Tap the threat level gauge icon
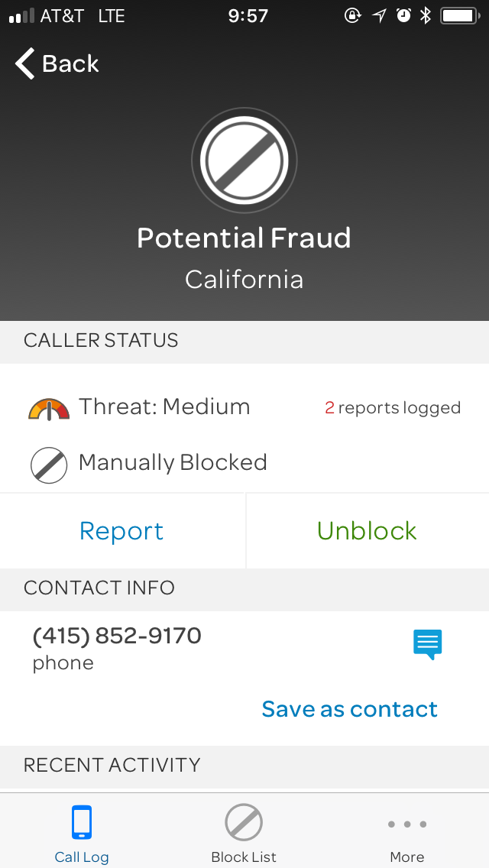Screen dimensions: 489x868 (x=49, y=409)
